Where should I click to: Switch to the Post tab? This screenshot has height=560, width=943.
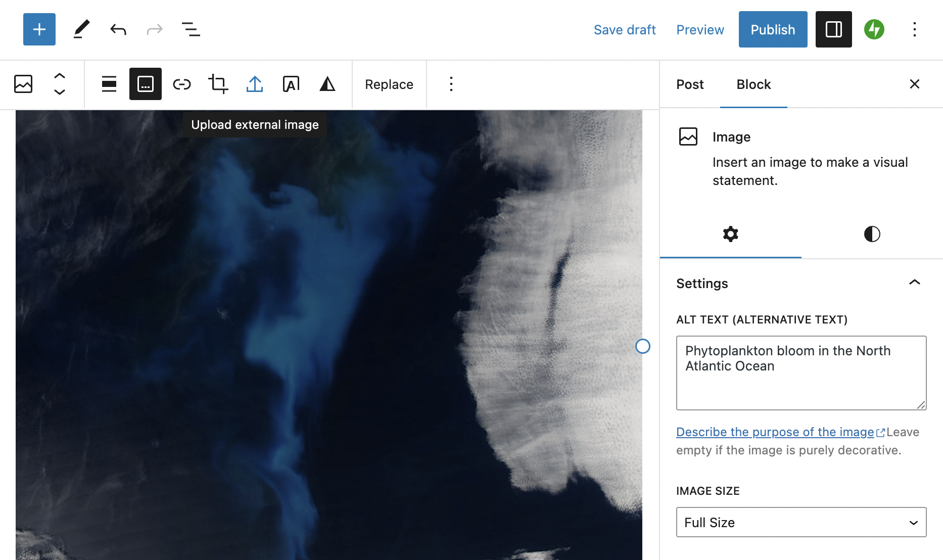[x=690, y=84]
